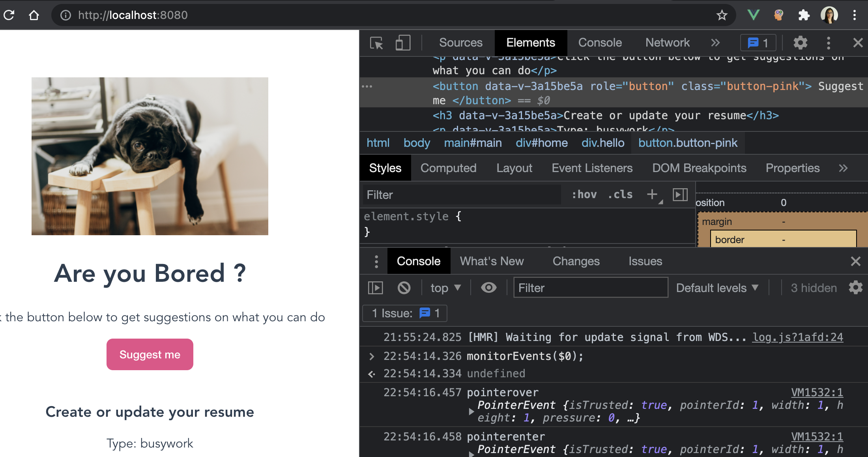
Task: Toggle the .cls class editor
Action: [620, 195]
